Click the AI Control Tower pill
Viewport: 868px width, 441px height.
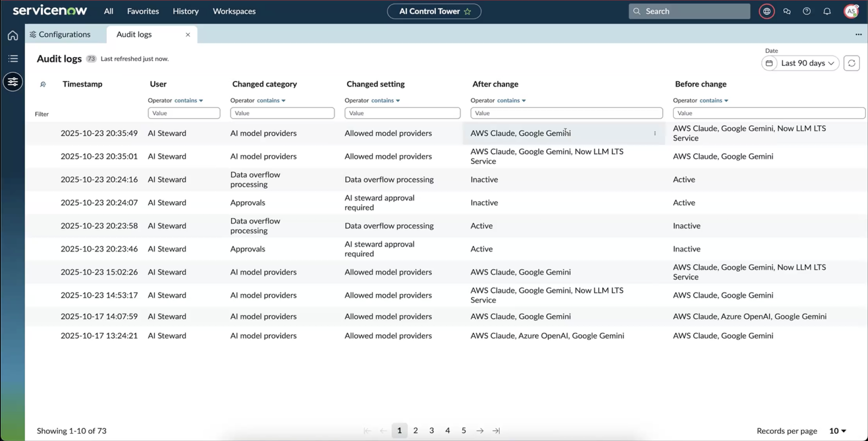click(x=434, y=12)
